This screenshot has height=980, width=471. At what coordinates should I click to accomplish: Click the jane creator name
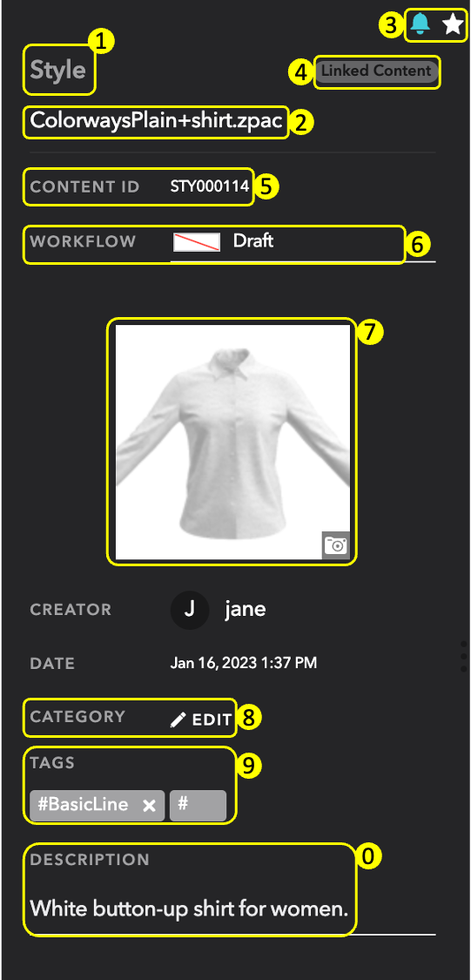[246, 610]
